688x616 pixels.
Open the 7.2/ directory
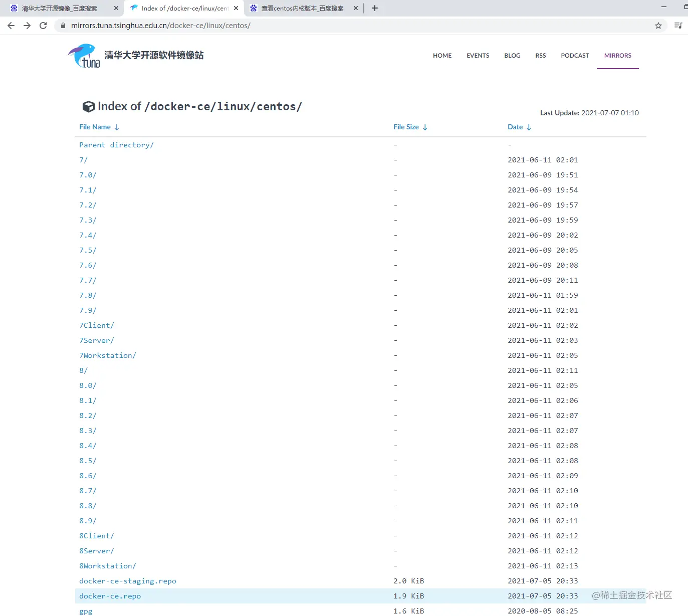point(88,205)
